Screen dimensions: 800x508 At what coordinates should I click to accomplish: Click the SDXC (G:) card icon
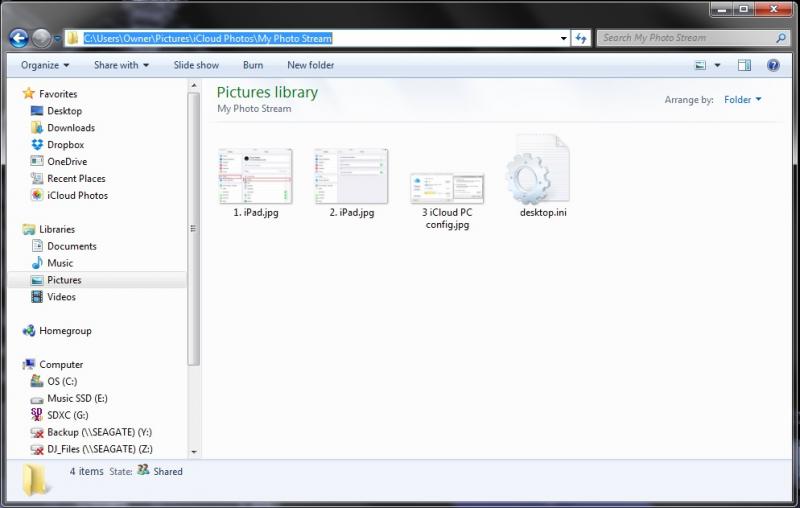pyautogui.click(x=37, y=415)
